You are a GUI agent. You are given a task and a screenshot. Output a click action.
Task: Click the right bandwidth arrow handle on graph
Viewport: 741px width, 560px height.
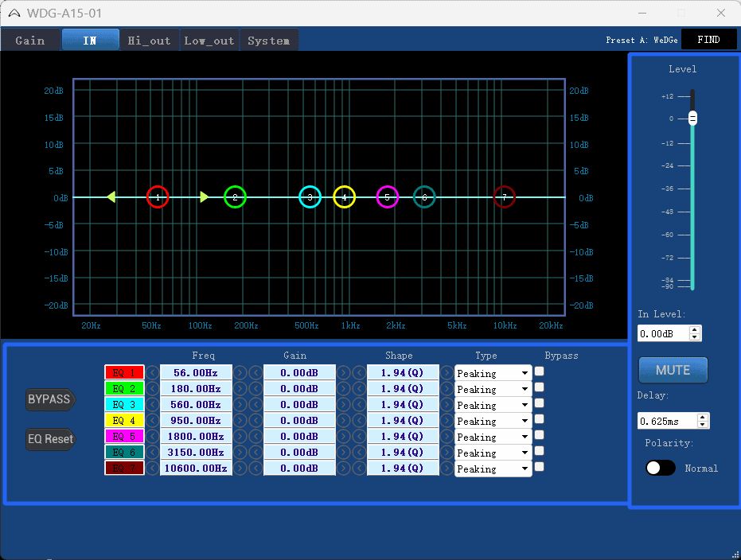pos(204,197)
